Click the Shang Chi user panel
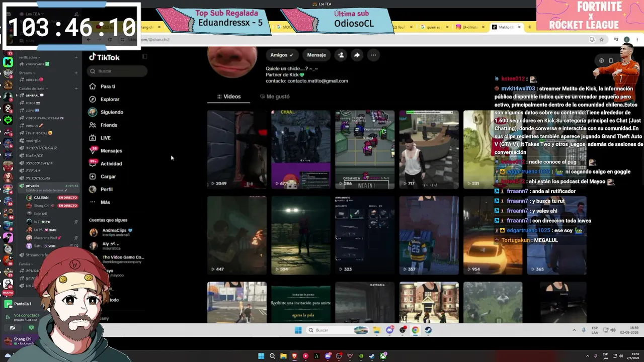The width and height of the screenshot is (644, 362). click(20, 341)
